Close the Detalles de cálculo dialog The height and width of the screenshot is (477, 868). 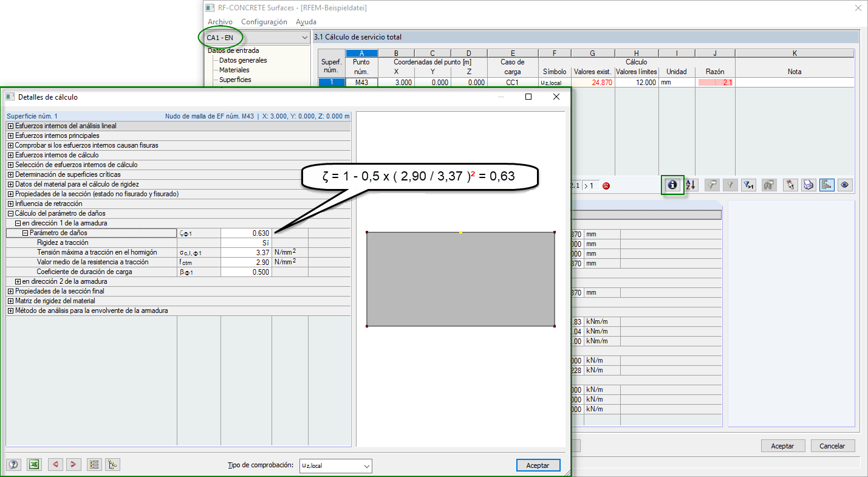[556, 97]
